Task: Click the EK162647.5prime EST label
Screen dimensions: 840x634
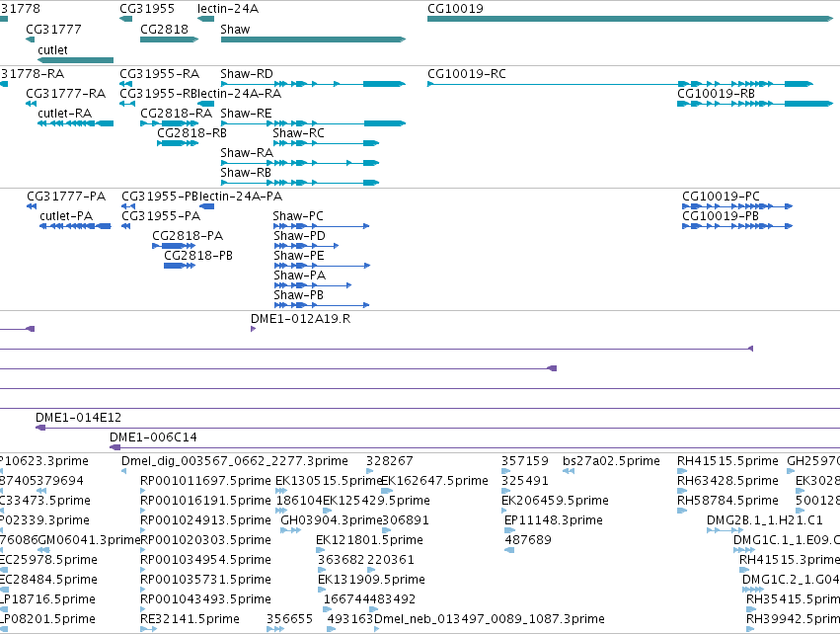Action: (434, 481)
